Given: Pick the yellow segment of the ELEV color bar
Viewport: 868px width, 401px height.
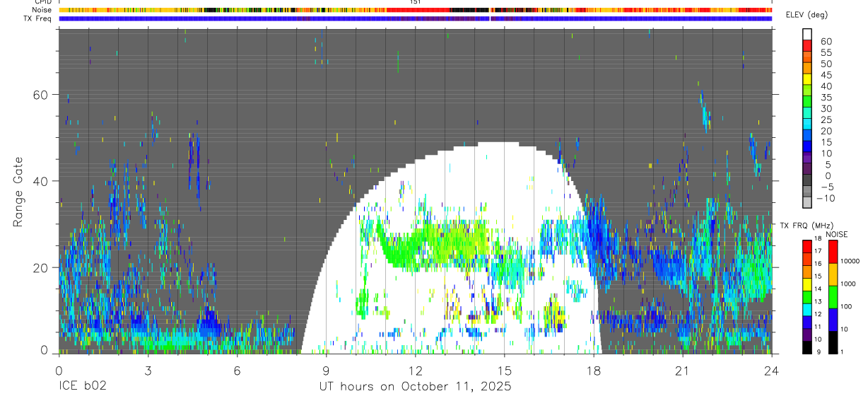Looking at the screenshot, I should [x=807, y=79].
